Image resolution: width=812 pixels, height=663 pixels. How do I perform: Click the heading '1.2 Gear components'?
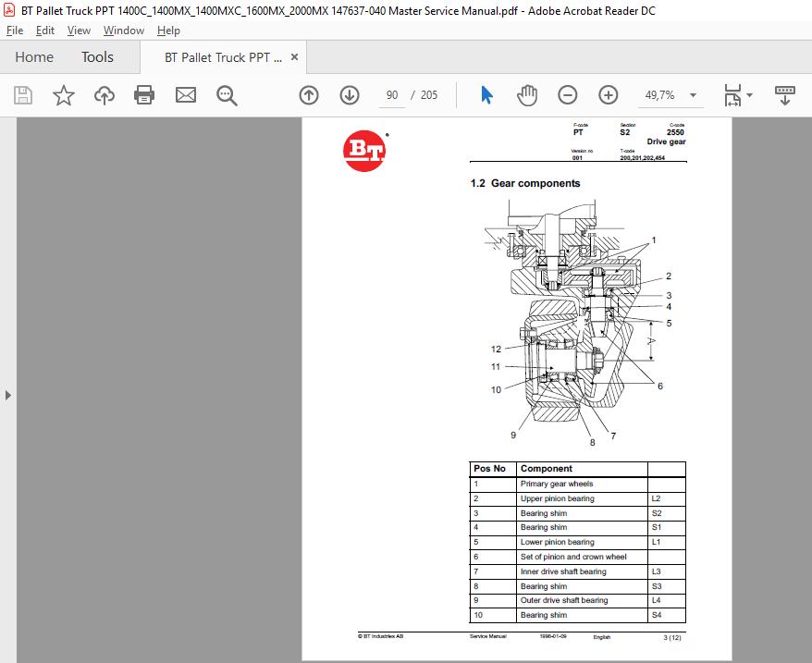(525, 183)
